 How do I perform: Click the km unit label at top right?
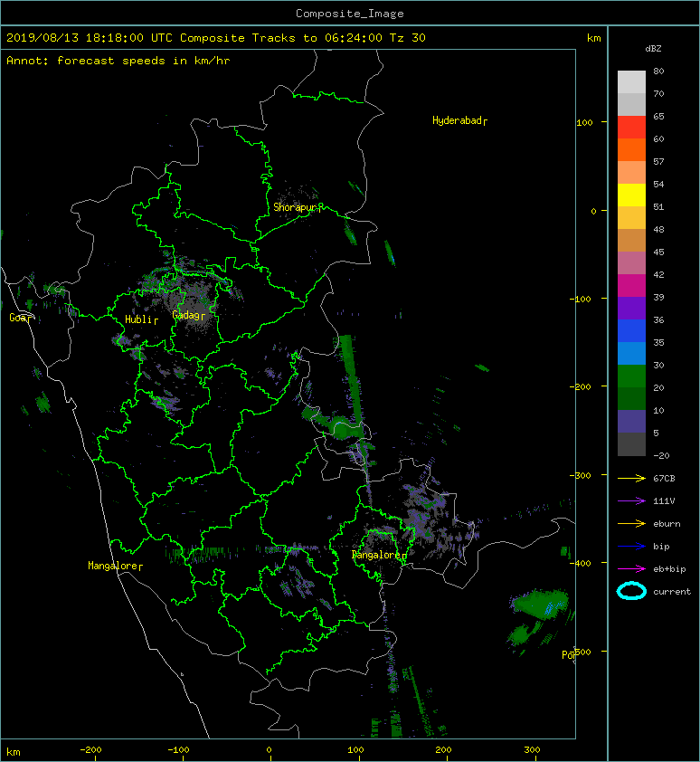tap(593, 38)
